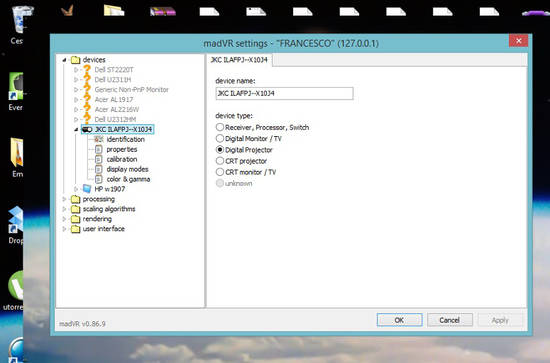Viewport: 550px width, 363px height.
Task: Click the Apply button
Action: pyautogui.click(x=500, y=320)
